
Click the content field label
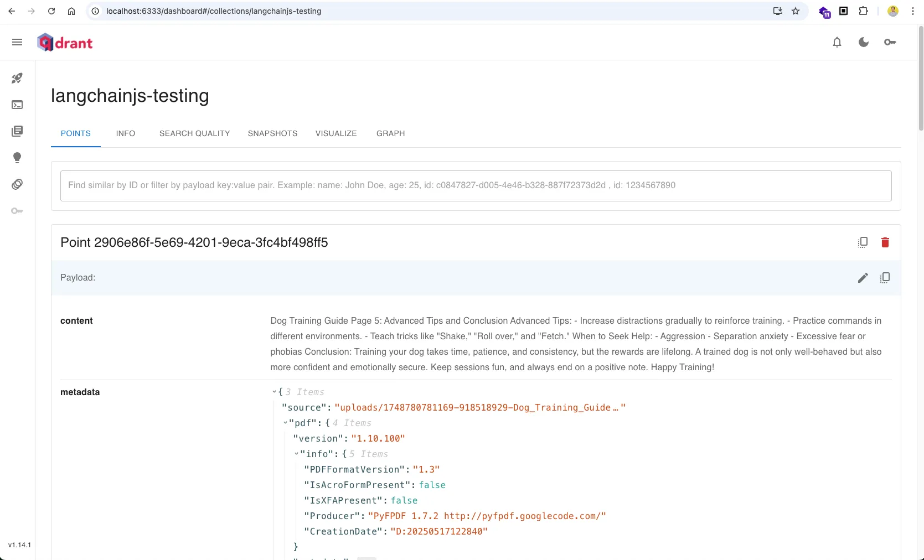tap(76, 321)
